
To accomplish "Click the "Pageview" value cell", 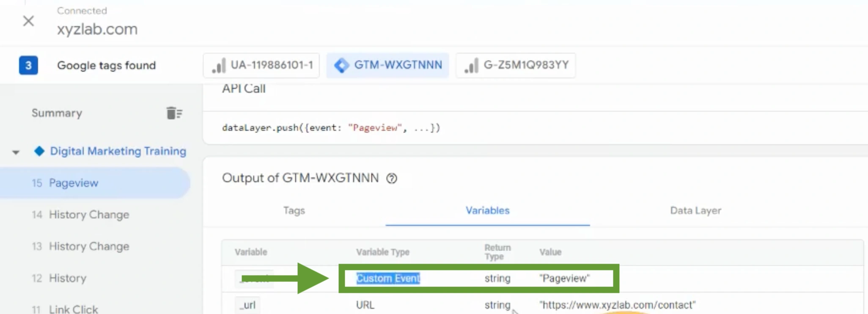I will coord(564,278).
